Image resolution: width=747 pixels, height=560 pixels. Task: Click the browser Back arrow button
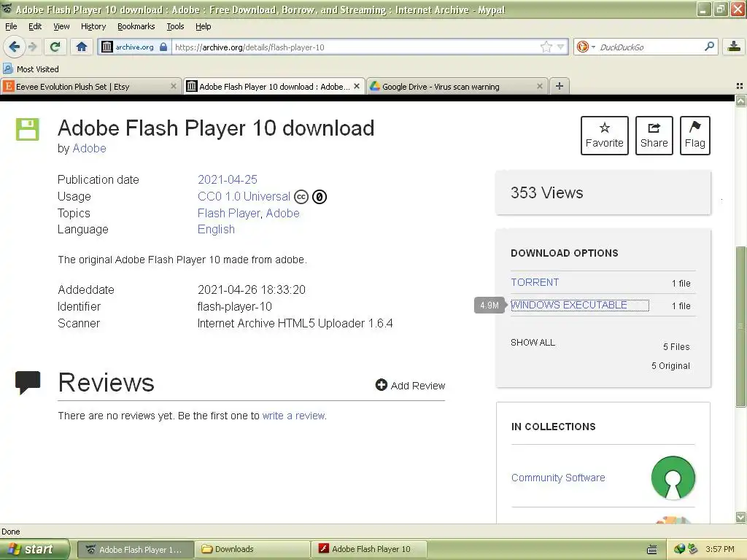point(14,47)
